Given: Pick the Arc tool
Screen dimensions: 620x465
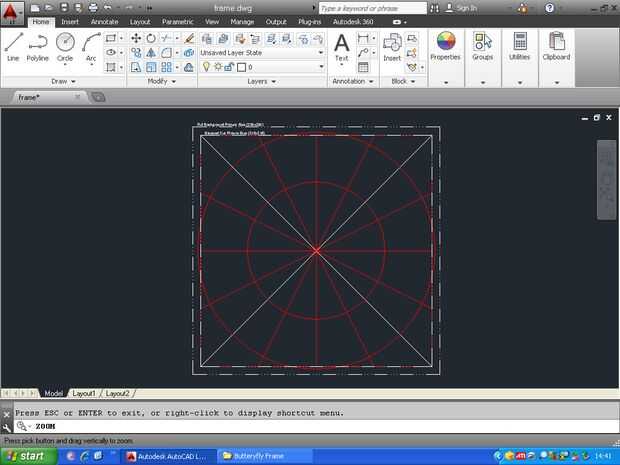Looking at the screenshot, I should point(91,46).
